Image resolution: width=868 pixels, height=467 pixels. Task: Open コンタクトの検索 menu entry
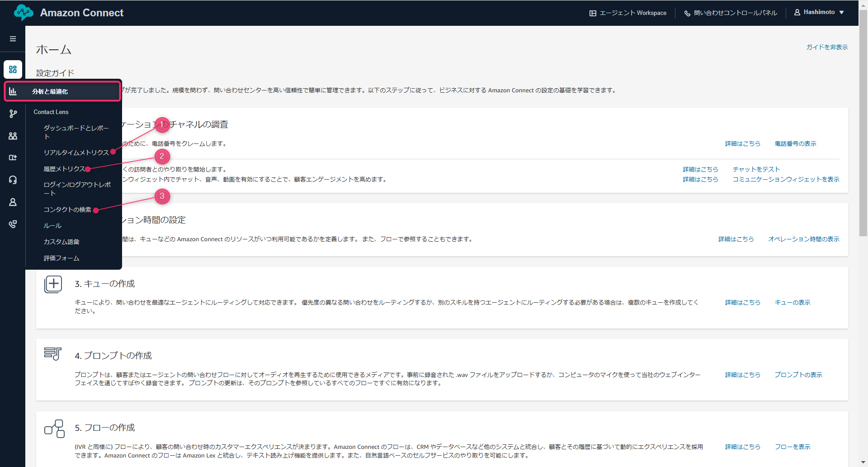coord(67,210)
